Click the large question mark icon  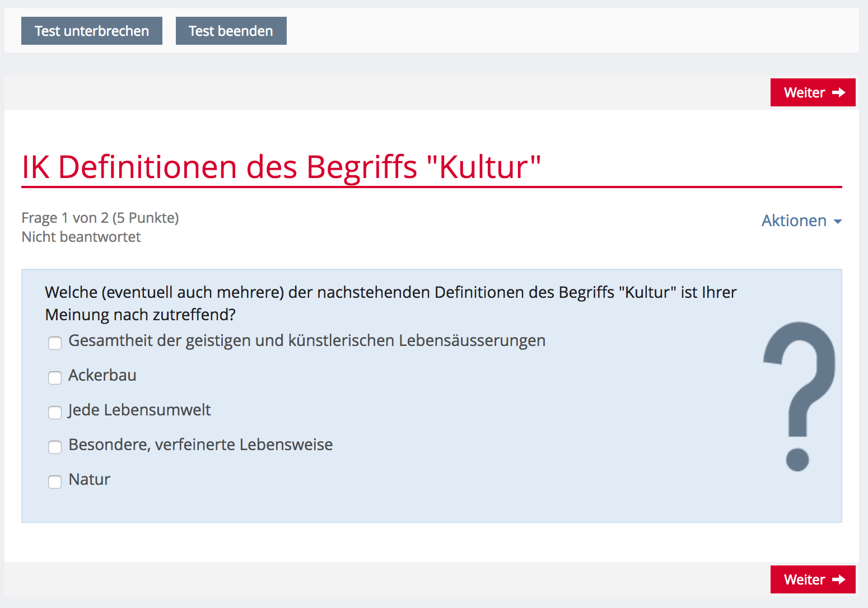tap(799, 396)
